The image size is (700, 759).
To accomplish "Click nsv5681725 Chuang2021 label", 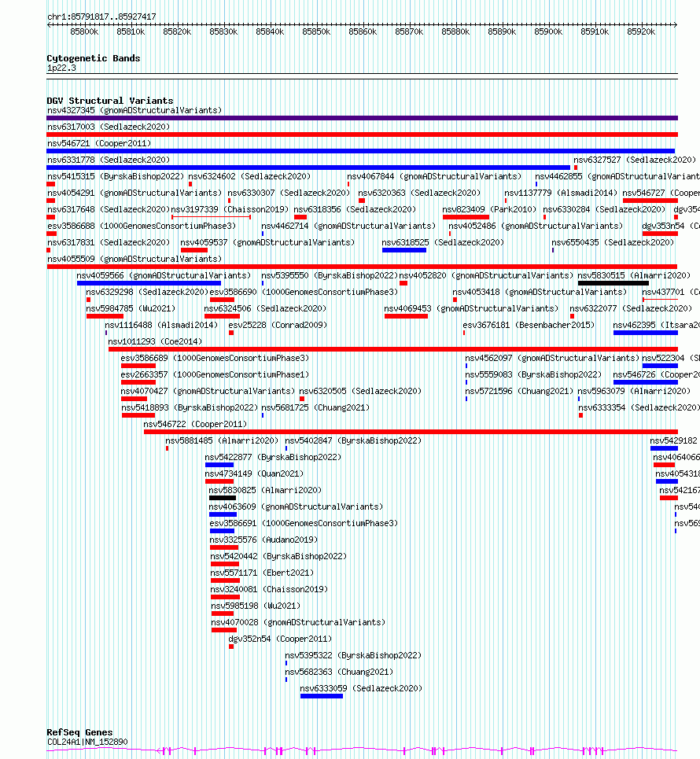I will point(315,407).
